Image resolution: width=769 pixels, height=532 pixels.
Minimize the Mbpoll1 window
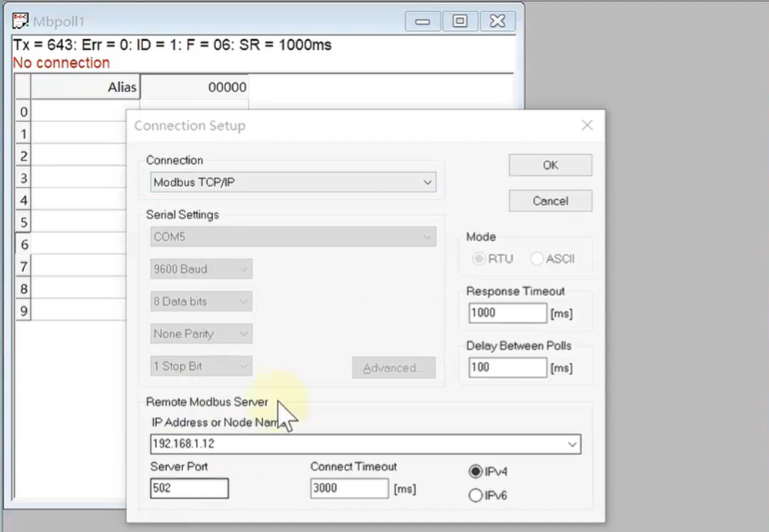[x=423, y=21]
